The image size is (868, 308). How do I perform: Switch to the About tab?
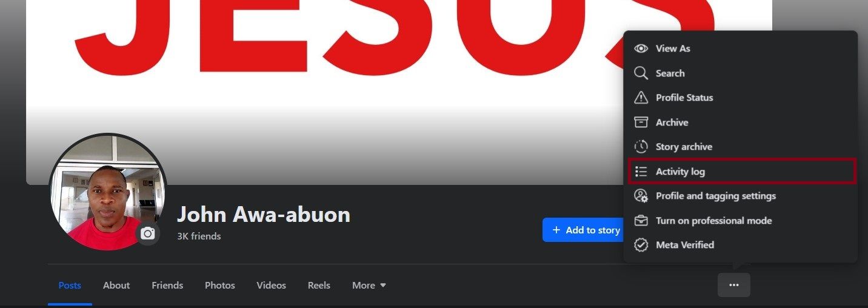(116, 285)
